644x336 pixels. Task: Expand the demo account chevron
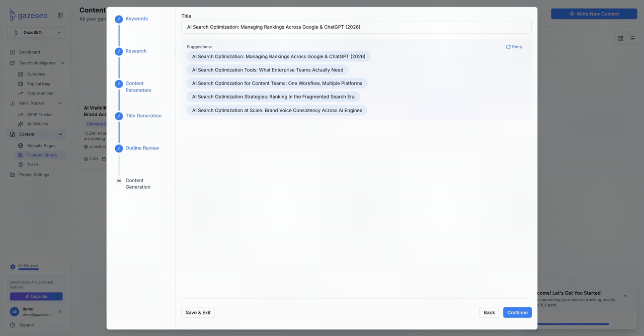pos(60,312)
